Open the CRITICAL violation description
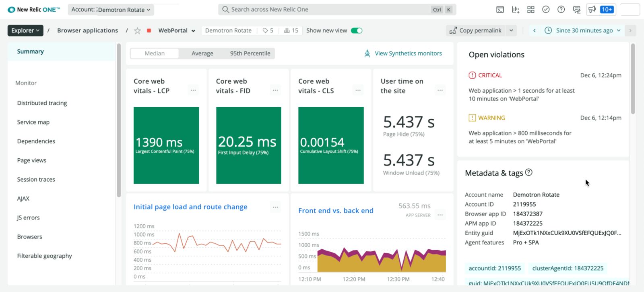 521,95
